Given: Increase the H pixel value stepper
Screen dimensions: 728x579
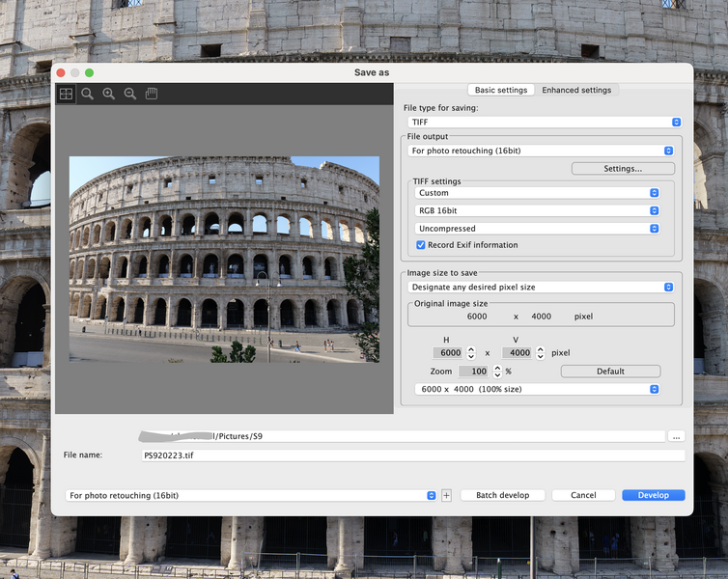Looking at the screenshot, I should coord(471,349).
